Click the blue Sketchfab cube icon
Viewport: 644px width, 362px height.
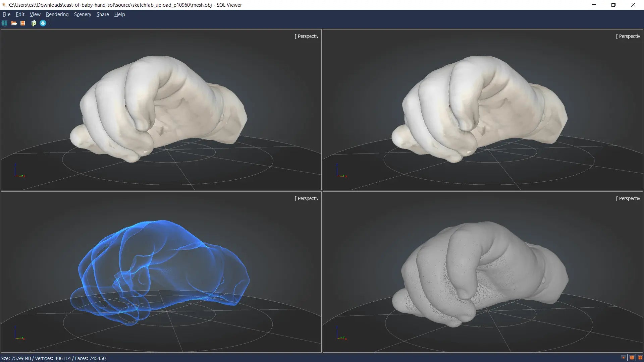point(43,23)
